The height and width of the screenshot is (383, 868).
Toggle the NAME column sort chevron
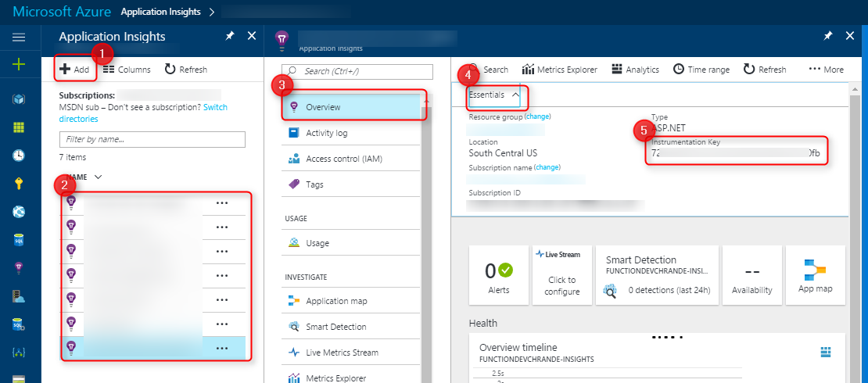click(98, 177)
